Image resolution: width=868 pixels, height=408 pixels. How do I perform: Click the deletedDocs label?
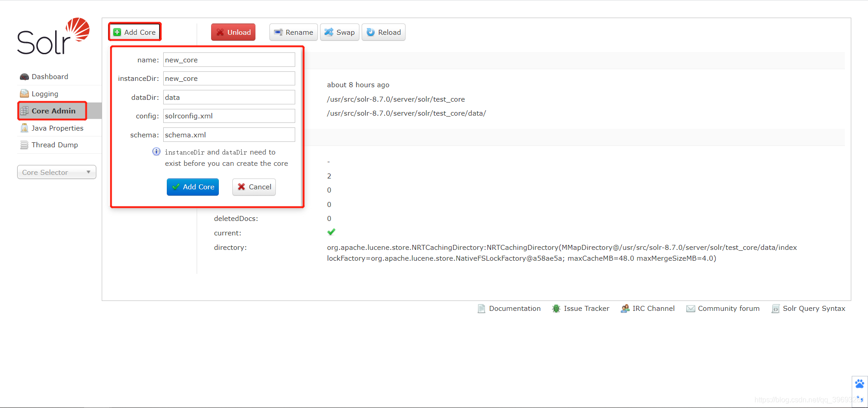click(236, 219)
